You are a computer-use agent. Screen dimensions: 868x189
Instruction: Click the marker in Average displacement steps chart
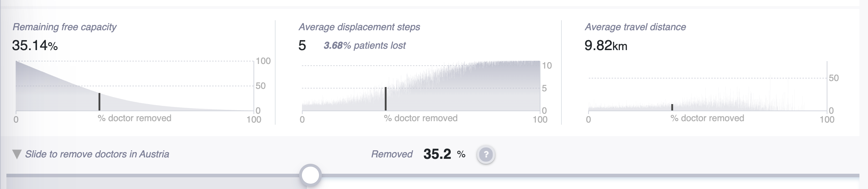pyautogui.click(x=386, y=99)
